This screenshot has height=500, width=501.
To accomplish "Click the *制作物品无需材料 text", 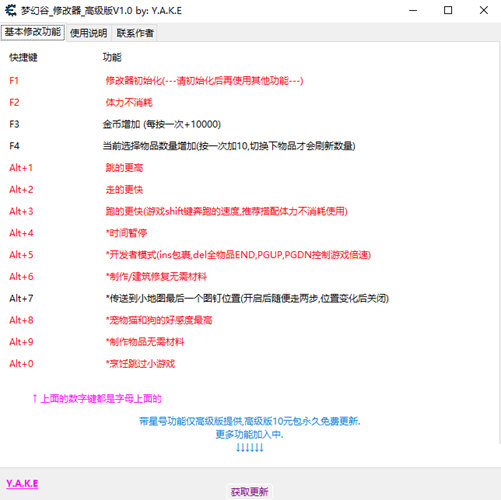I will click(x=145, y=342).
